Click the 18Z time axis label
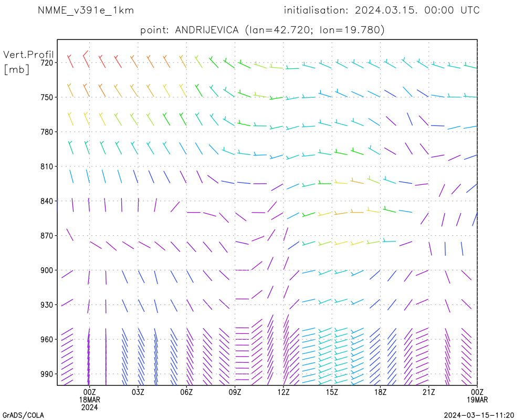The height and width of the screenshot is (420, 525). point(380,392)
